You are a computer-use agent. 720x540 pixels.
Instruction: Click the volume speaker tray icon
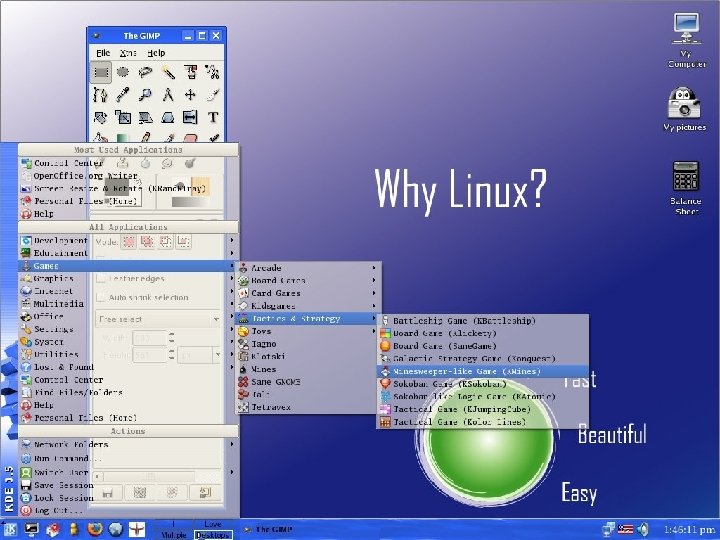pyautogui.click(x=644, y=529)
